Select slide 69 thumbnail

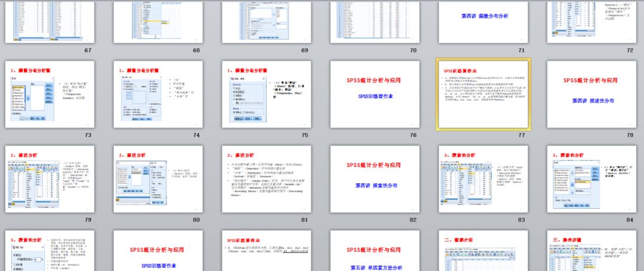pyautogui.click(x=267, y=21)
